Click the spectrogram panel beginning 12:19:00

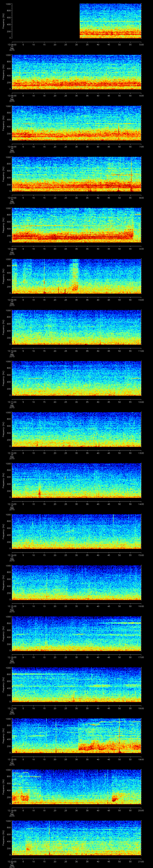[x=77, y=787]
